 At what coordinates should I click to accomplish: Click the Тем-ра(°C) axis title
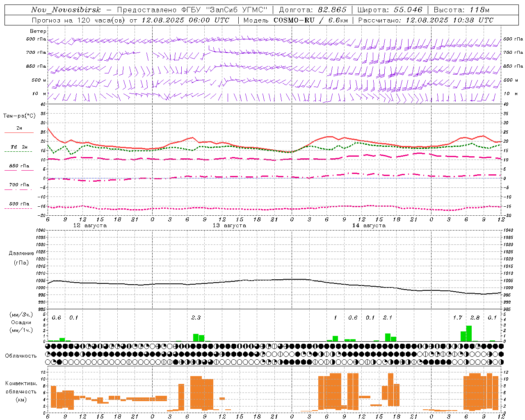tap(19, 116)
